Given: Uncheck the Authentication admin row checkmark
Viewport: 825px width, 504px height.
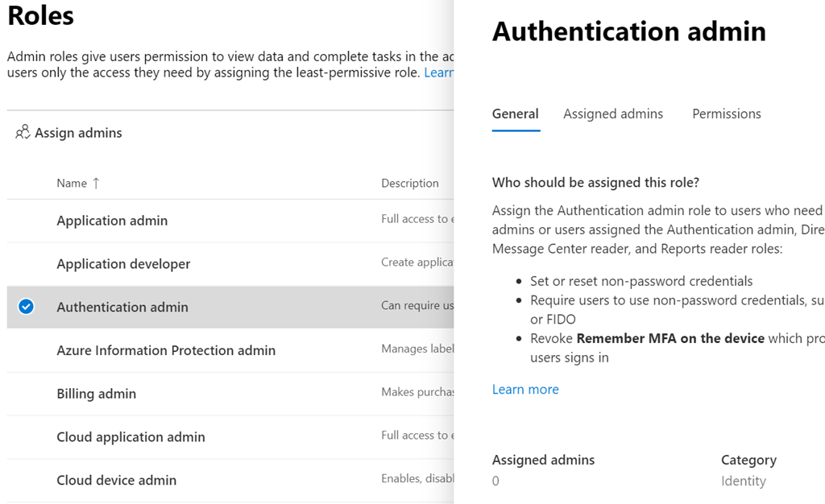Looking at the screenshot, I should tap(26, 307).
